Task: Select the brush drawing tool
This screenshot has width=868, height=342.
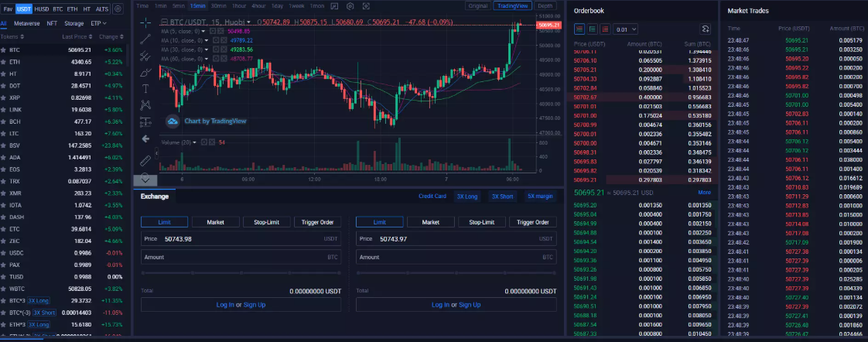Action: 145,72
